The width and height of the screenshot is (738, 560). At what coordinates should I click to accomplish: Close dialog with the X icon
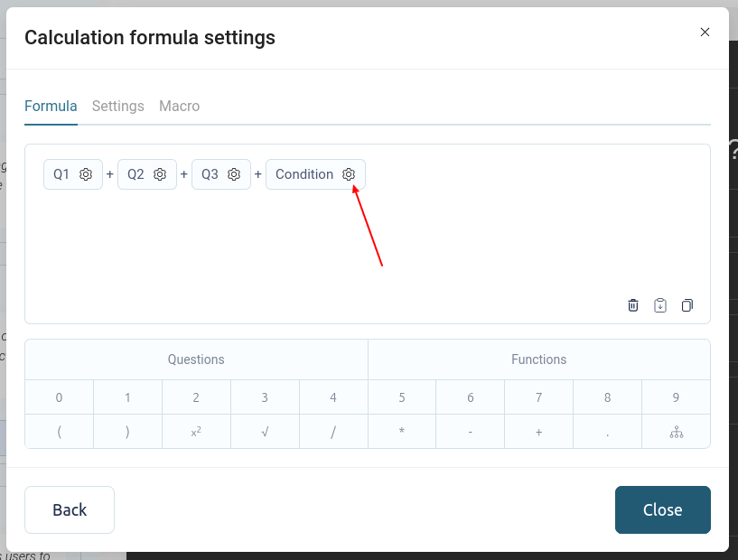tap(705, 33)
